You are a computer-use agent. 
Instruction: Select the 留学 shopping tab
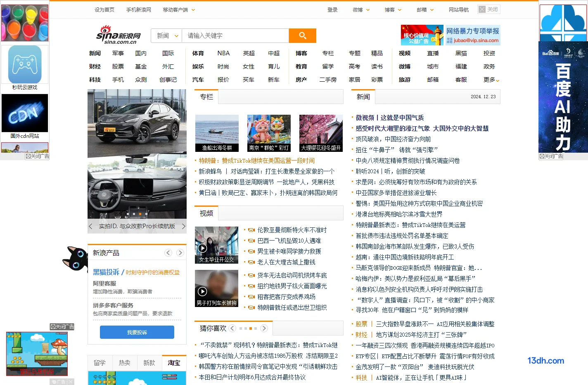coord(100,363)
